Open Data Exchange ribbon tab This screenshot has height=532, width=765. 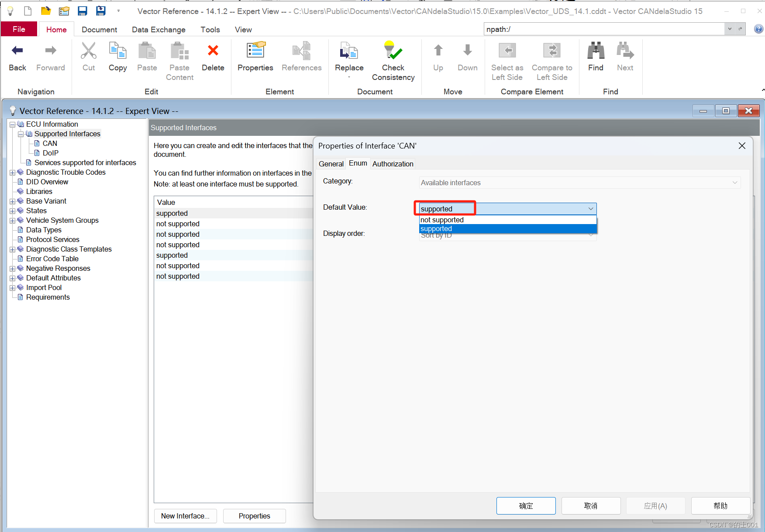coord(159,29)
